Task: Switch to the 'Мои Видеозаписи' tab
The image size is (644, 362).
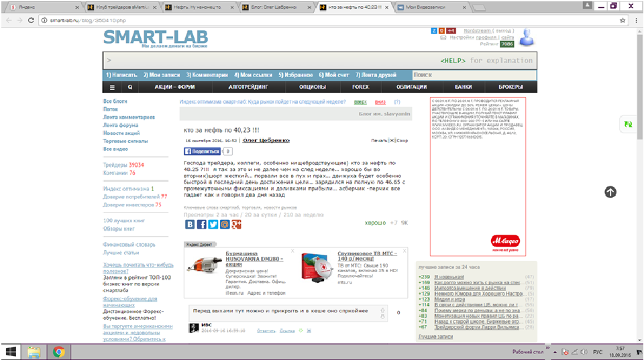Action: (x=431, y=7)
